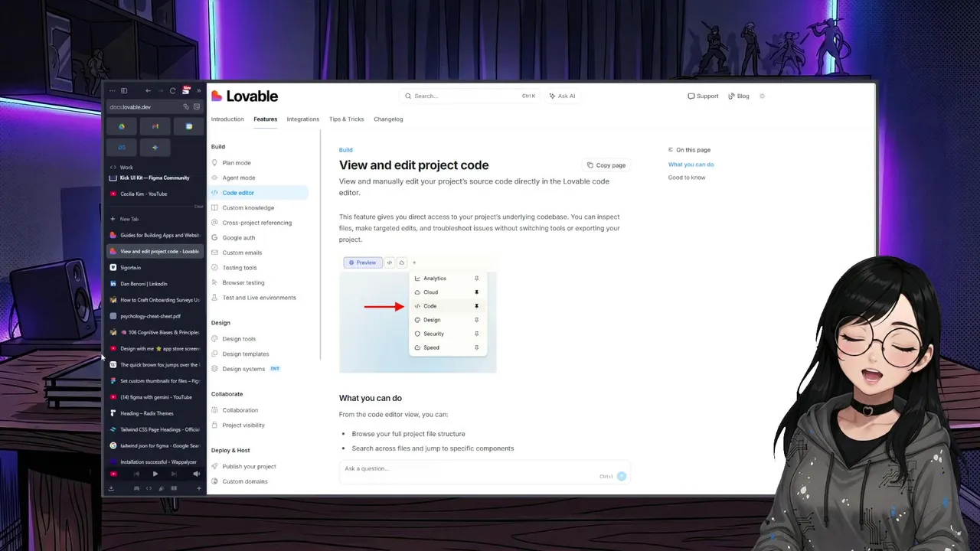Go to the Blog link
980x551 pixels.
(x=739, y=96)
